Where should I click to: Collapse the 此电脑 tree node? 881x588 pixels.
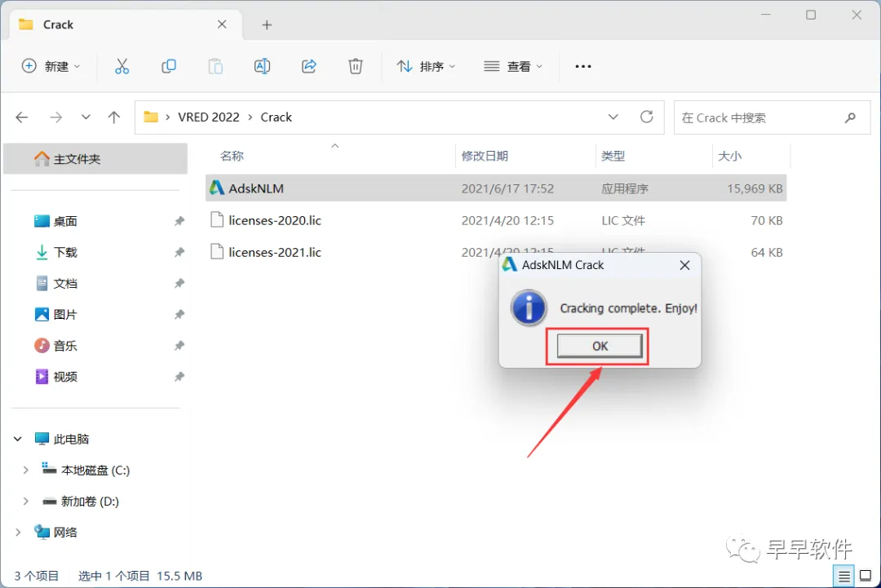(18, 440)
